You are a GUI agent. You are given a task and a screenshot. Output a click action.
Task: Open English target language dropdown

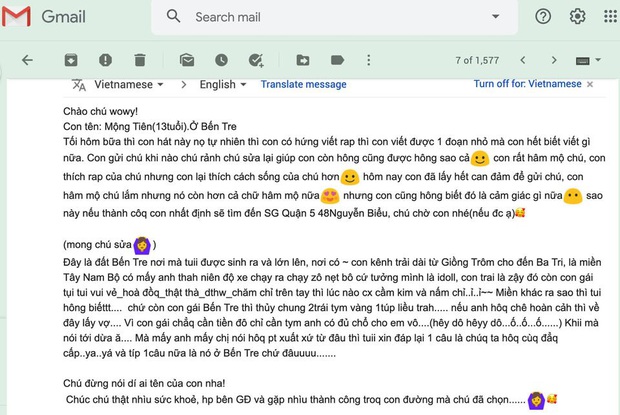pyautogui.click(x=223, y=84)
